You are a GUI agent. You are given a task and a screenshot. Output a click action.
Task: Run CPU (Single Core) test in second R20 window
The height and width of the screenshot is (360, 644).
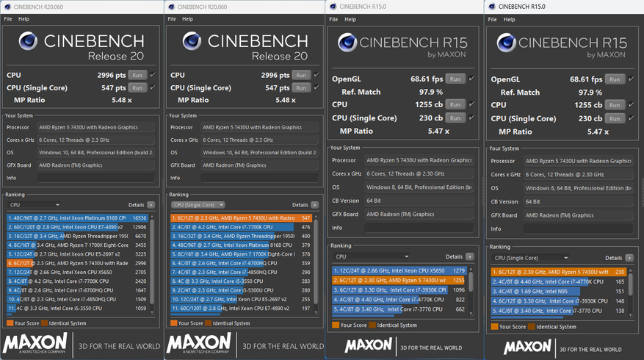coord(301,87)
